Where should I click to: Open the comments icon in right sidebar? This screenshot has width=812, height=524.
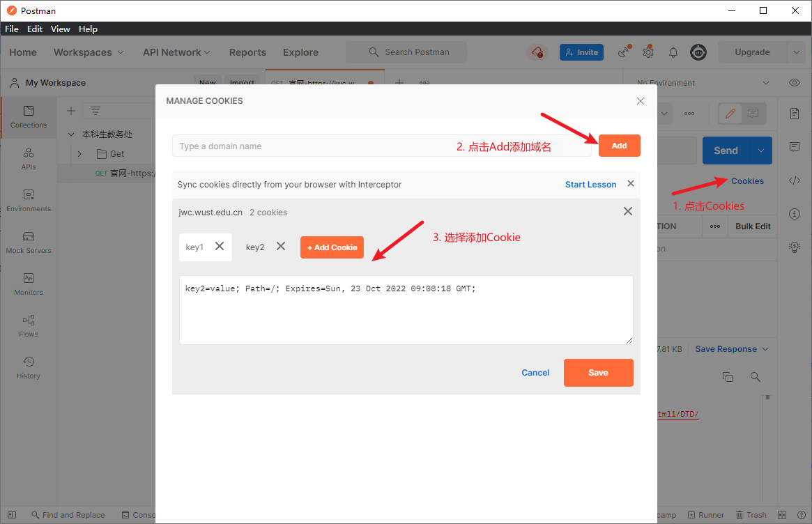point(795,147)
